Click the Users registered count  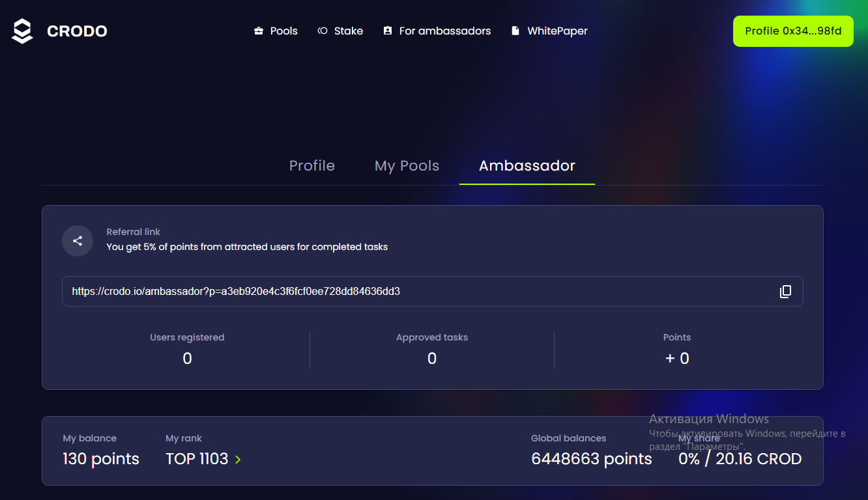coord(187,359)
